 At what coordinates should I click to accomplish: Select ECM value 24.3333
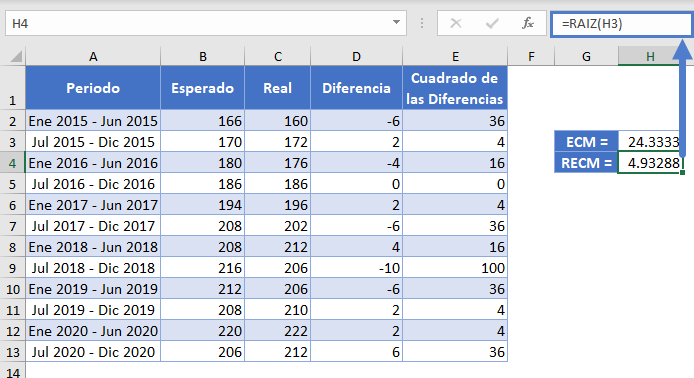(x=650, y=142)
